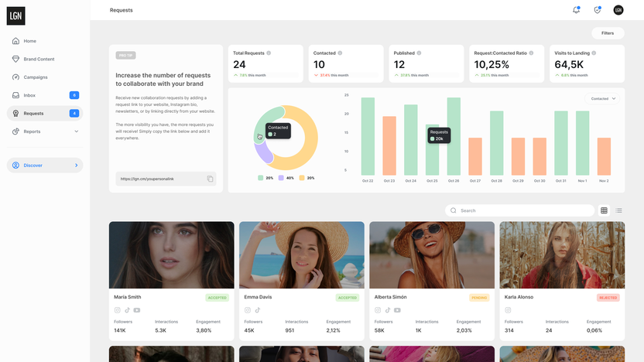Open the LGN profile avatar
Image resolution: width=644 pixels, height=362 pixels.
(x=618, y=10)
